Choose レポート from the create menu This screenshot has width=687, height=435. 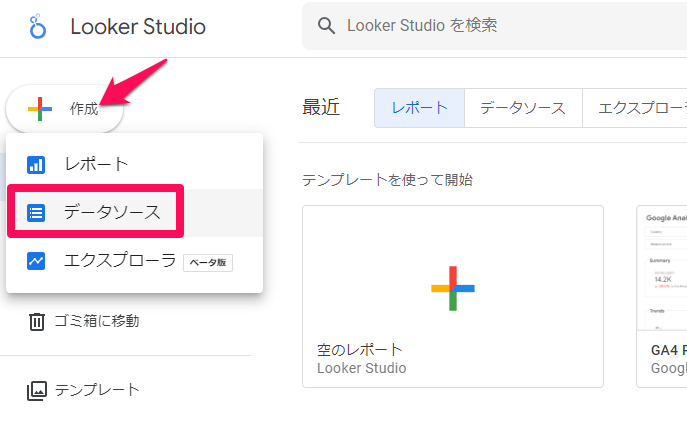[135, 165]
